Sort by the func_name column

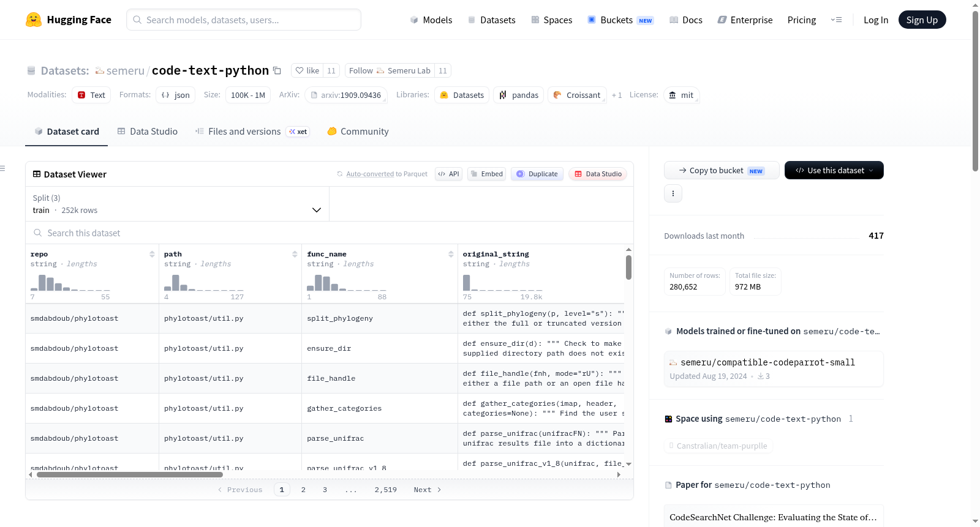tap(451, 254)
